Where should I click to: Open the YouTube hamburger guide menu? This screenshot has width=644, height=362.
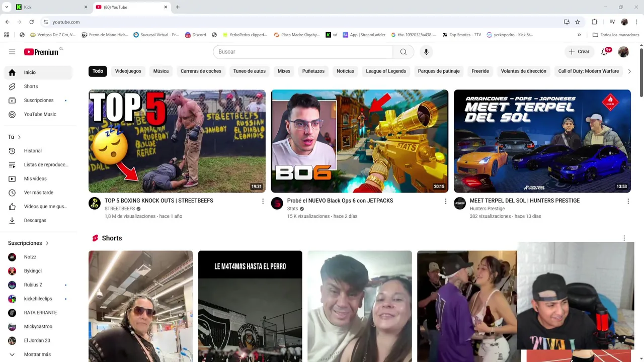12,52
